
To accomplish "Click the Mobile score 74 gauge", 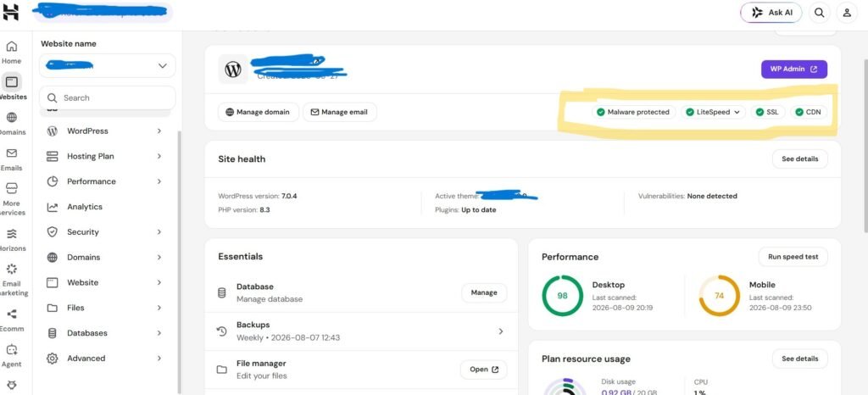I will coord(719,296).
